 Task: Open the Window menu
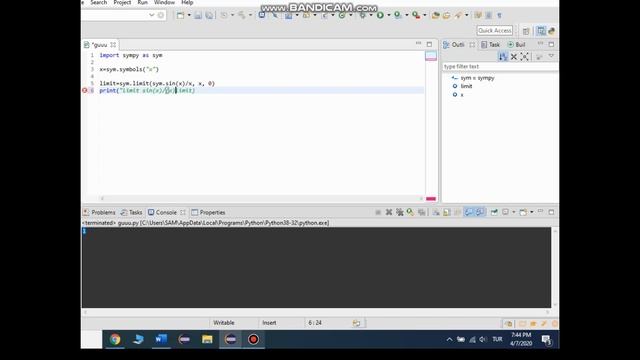point(164,2)
